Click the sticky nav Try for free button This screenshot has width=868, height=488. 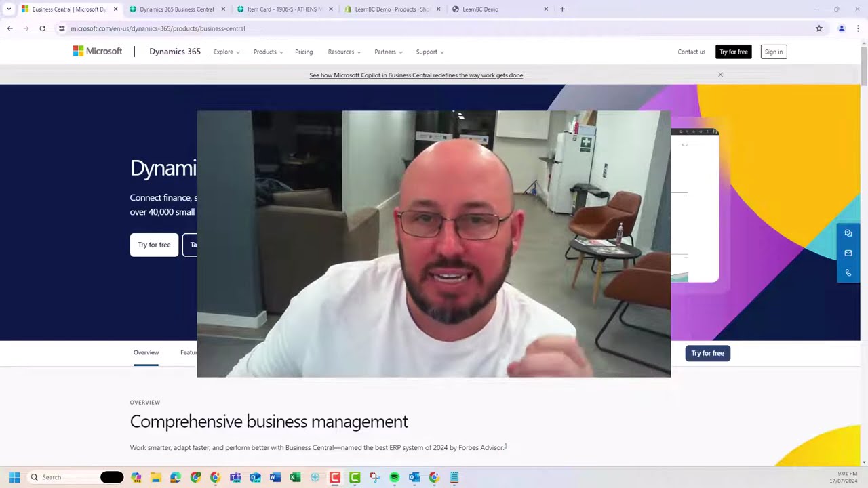(x=707, y=353)
